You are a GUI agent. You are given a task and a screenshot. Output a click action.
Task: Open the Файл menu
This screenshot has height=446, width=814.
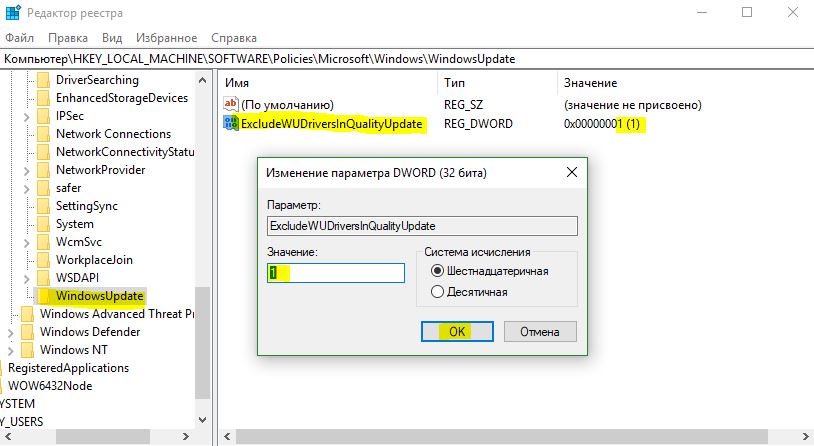pyautogui.click(x=20, y=38)
